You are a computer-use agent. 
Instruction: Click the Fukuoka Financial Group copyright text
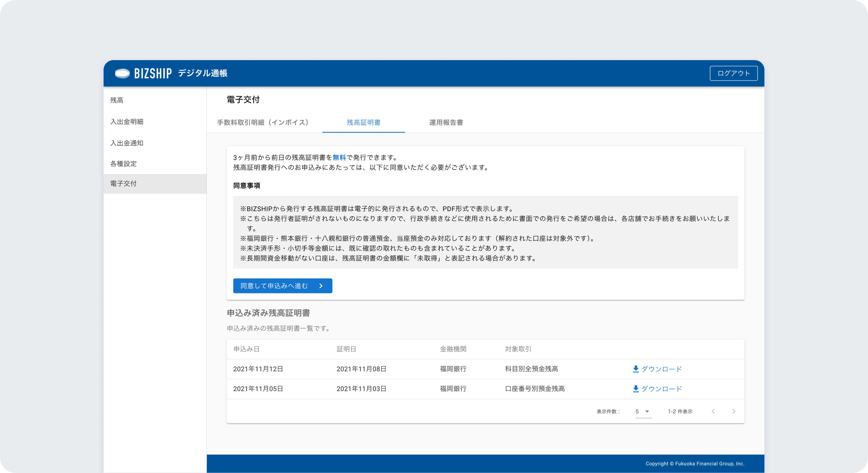coord(695,464)
